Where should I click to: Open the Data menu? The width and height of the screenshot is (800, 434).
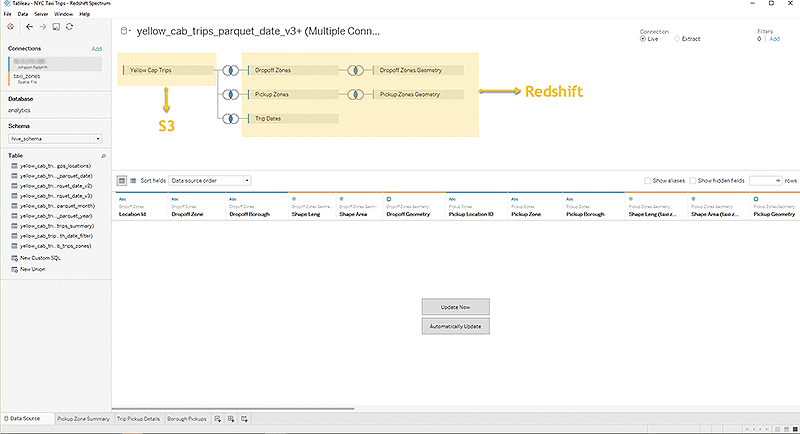23,14
